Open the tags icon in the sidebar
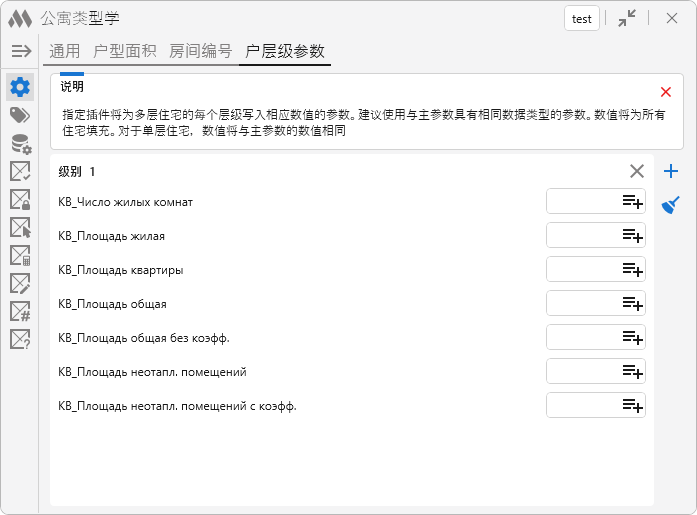Viewport: 697px width, 515px height. click(20, 115)
